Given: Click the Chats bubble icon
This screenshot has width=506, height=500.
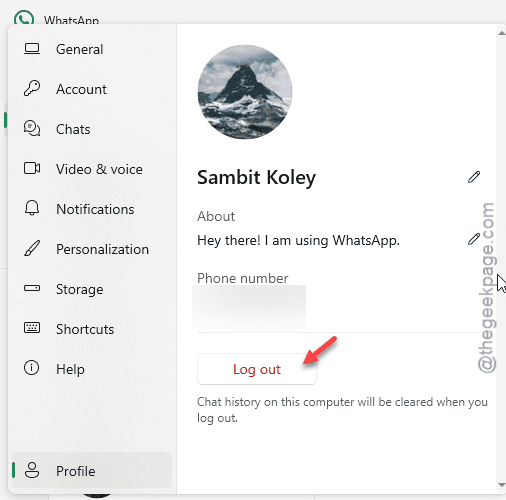Looking at the screenshot, I should 32,128.
